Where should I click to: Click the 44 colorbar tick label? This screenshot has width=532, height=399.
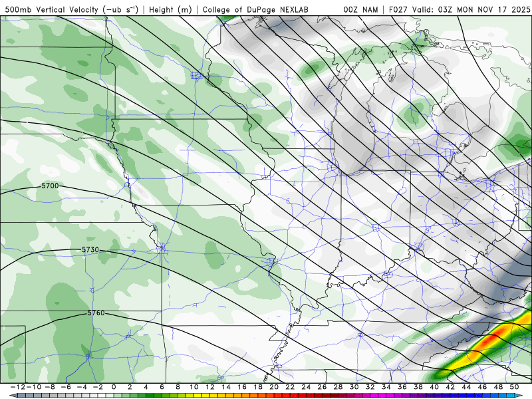[x=466, y=387]
